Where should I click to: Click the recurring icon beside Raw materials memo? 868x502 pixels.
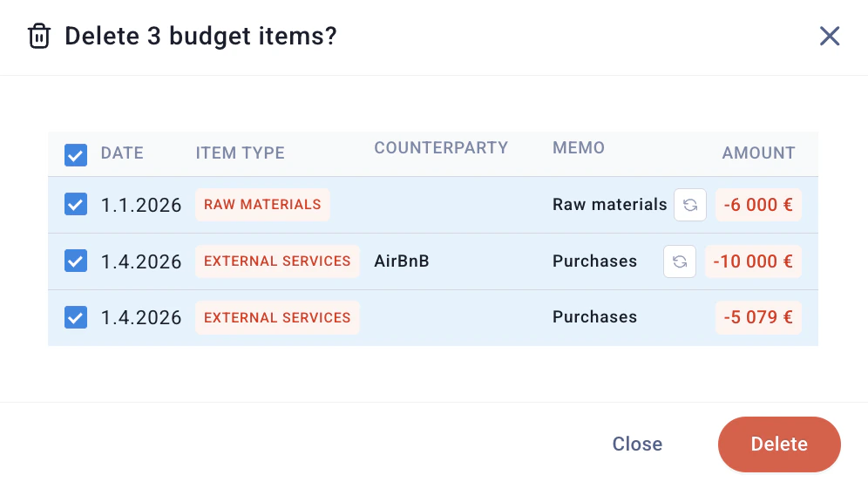pos(690,206)
